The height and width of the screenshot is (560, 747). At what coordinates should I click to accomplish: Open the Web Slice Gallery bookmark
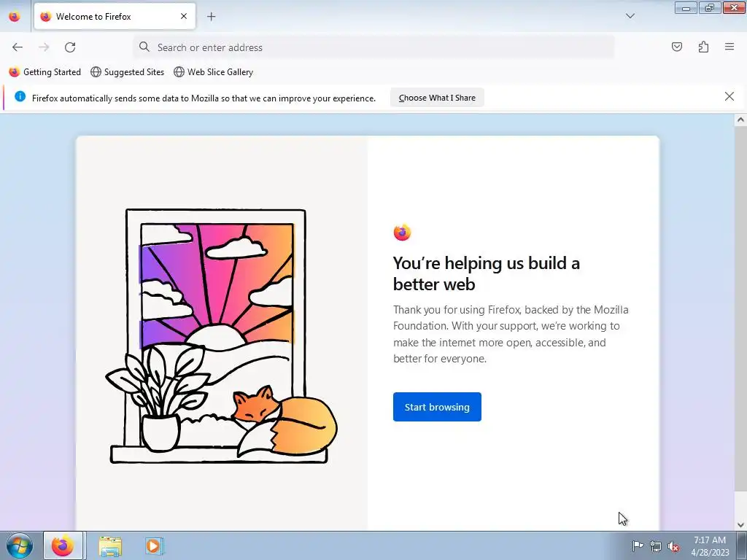coord(214,72)
